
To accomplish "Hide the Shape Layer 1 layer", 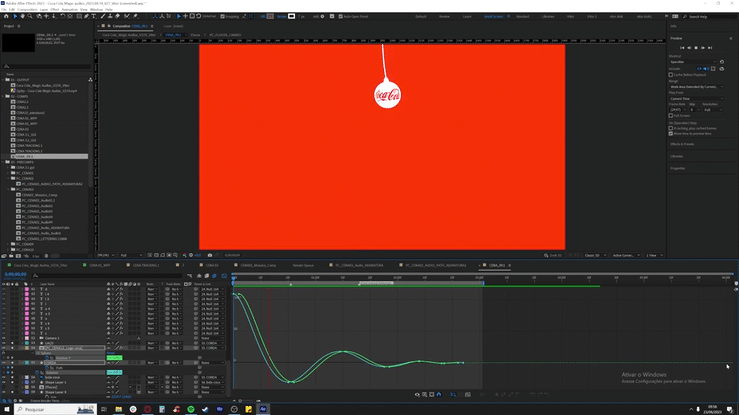I will pos(4,382).
